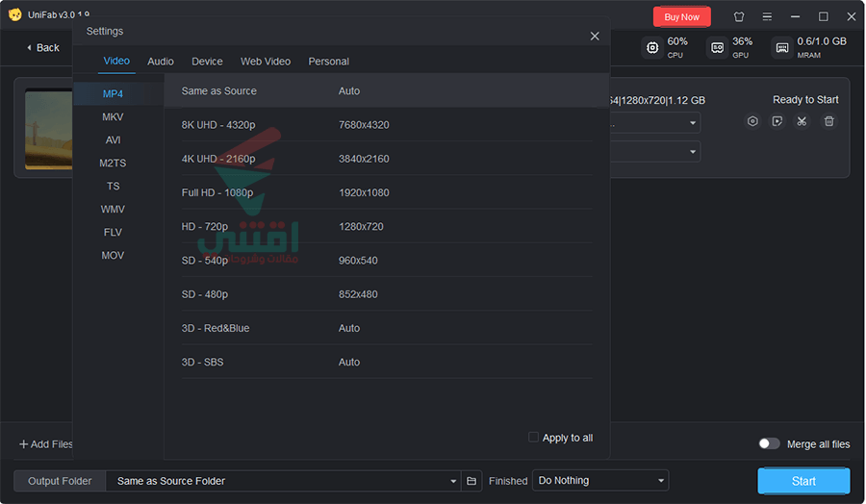866x504 pixels.
Task: Choose the 4K UHD - 2160p profile
Action: (387, 159)
